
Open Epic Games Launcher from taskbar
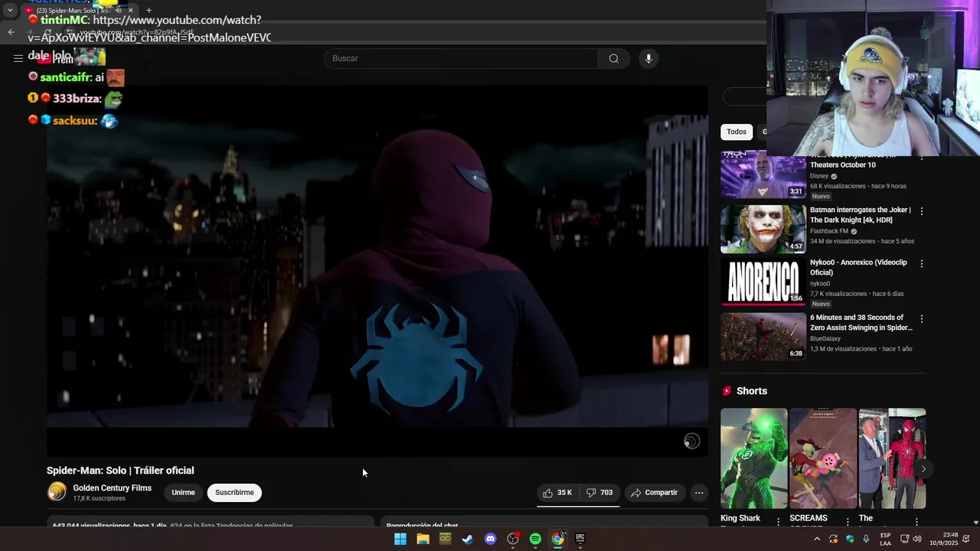pos(580,539)
